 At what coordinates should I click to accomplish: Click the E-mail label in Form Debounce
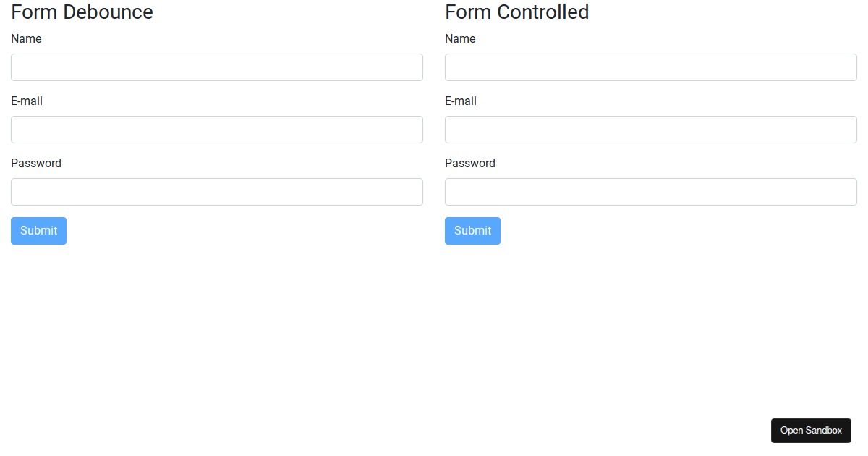[x=27, y=101]
